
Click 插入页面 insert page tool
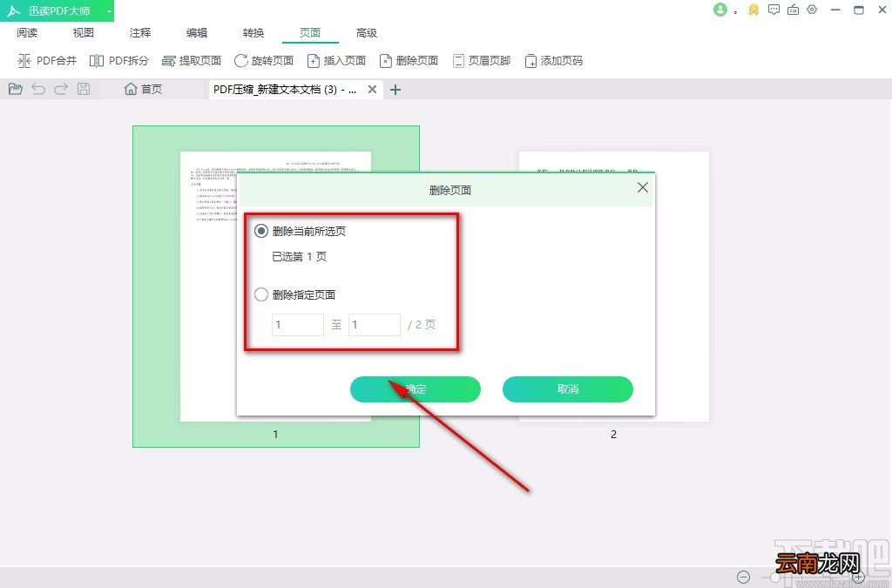coord(335,60)
